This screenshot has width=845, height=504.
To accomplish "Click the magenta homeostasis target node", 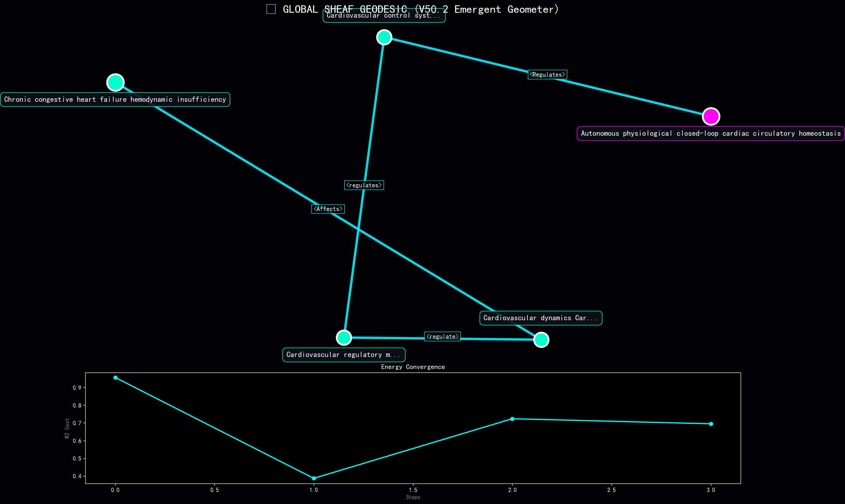I will [x=711, y=116].
